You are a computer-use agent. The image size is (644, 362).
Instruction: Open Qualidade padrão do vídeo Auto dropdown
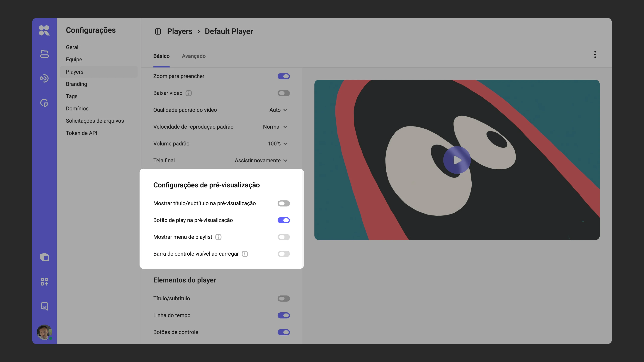pyautogui.click(x=278, y=110)
